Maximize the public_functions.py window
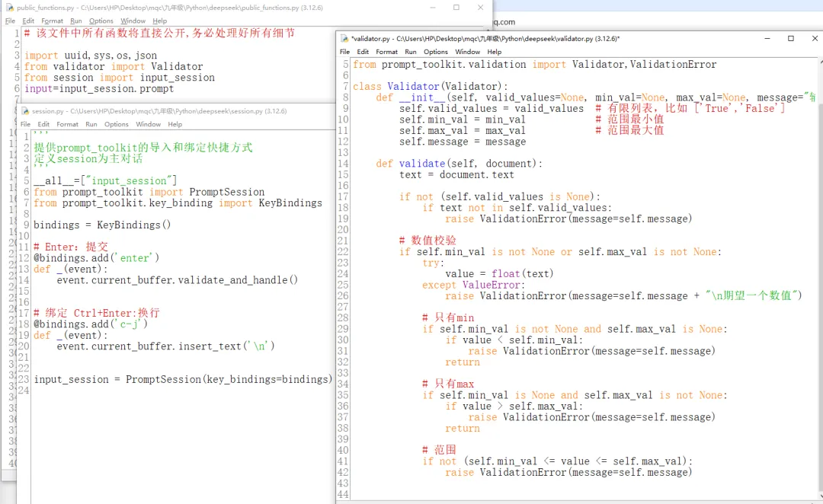The height and width of the screenshot is (504, 823). click(456, 8)
